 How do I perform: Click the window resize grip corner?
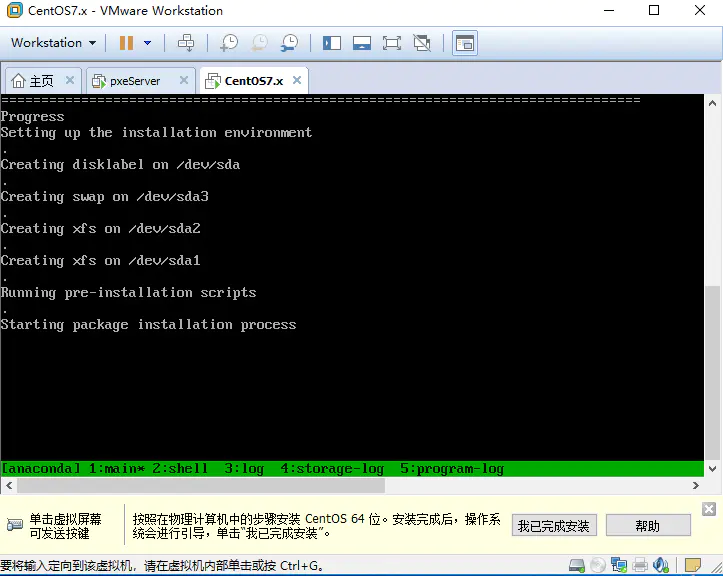tap(716, 569)
